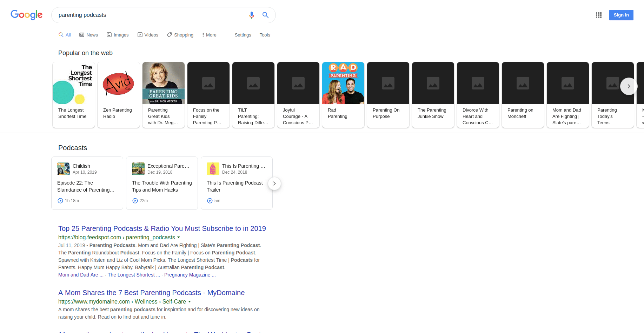Click the blue search magnifier icon
Viewport: 644px width, 333px height.
[265, 15]
